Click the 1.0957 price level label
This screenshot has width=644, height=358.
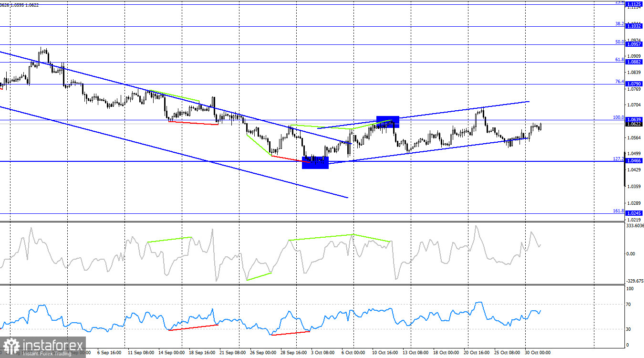(x=634, y=44)
